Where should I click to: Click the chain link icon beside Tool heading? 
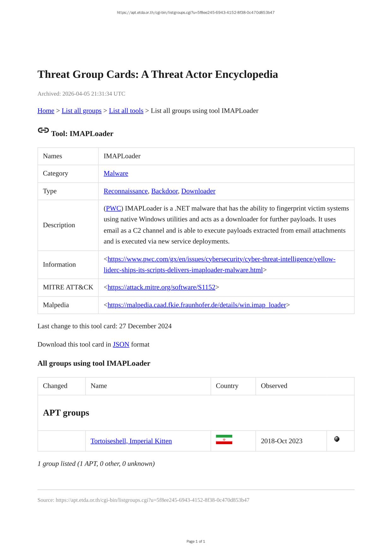click(x=43, y=130)
